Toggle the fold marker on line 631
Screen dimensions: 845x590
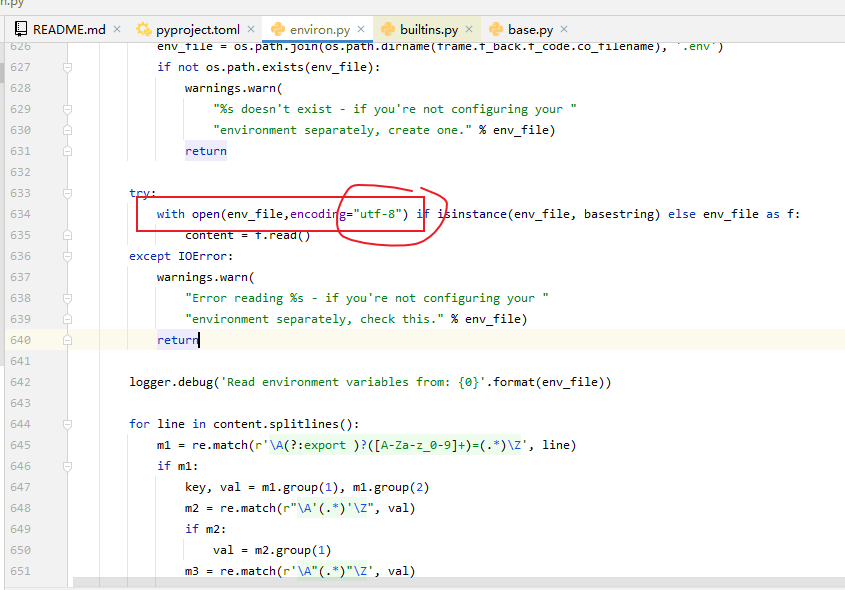point(67,151)
